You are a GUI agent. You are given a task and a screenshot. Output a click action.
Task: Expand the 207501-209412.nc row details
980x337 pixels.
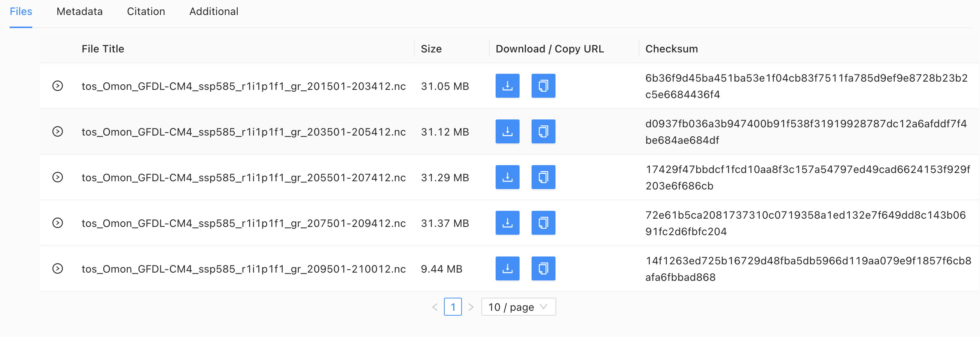pos(57,223)
